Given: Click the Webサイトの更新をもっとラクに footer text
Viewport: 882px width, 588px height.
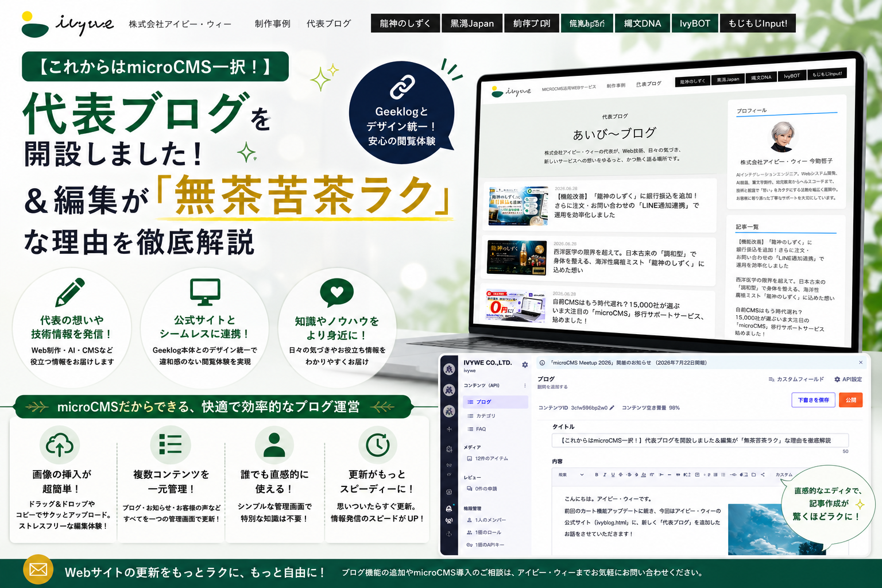Looking at the screenshot, I should (x=195, y=572).
